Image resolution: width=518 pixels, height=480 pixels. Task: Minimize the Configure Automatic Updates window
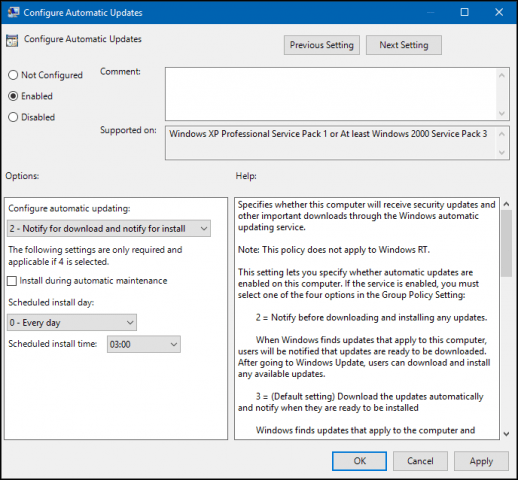pyautogui.click(x=430, y=12)
